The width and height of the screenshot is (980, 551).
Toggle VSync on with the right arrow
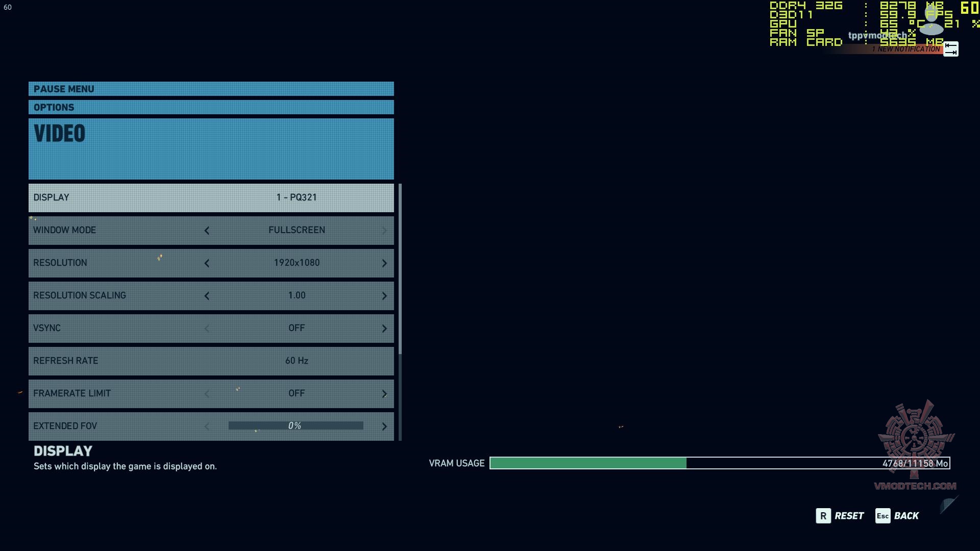(384, 329)
